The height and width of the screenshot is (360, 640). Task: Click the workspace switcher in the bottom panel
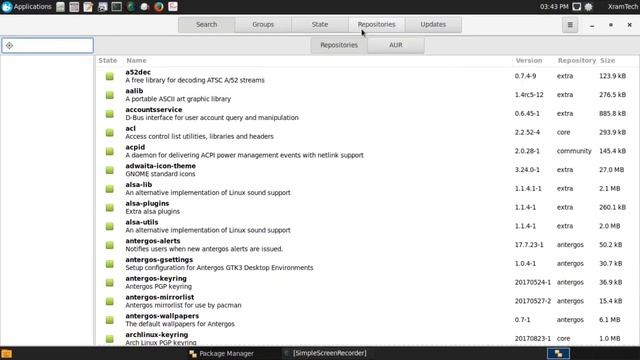pyautogui.click(x=558, y=353)
